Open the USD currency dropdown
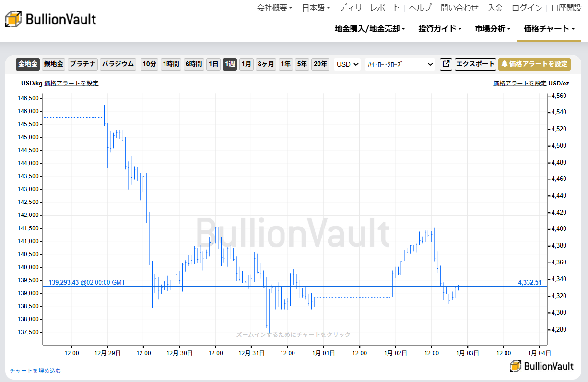The width and height of the screenshot is (588, 382). [347, 64]
